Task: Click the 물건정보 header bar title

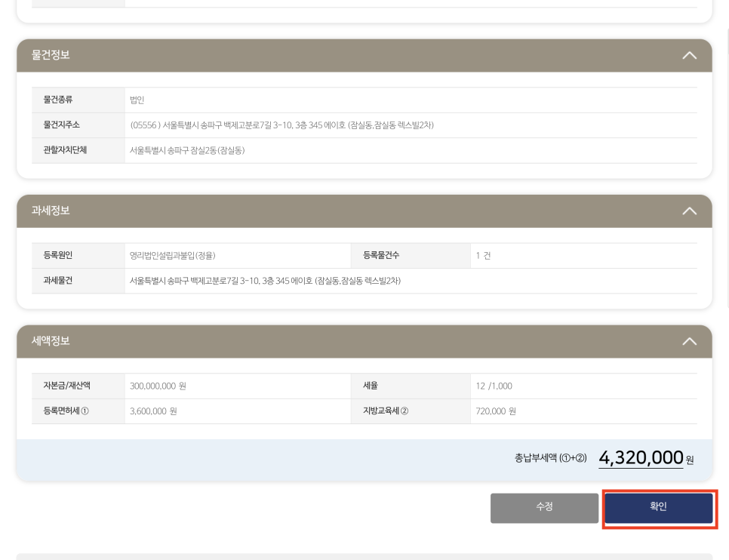Action: coord(51,55)
